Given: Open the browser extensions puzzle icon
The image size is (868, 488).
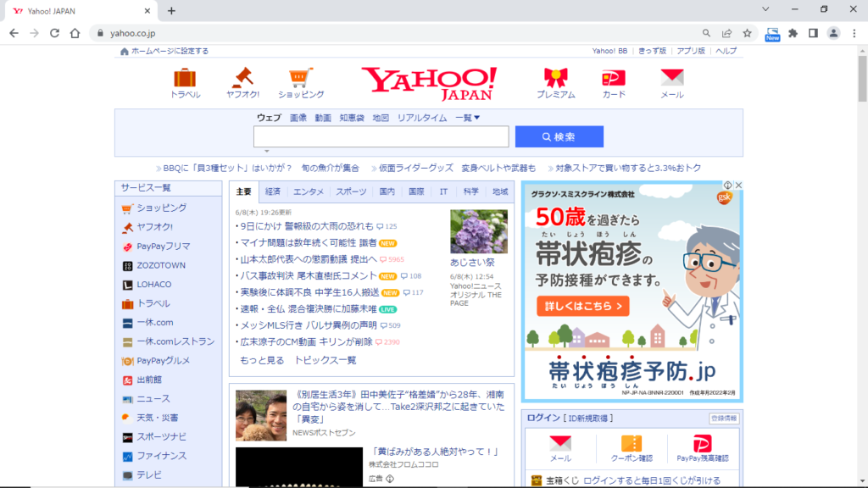Looking at the screenshot, I should (793, 33).
